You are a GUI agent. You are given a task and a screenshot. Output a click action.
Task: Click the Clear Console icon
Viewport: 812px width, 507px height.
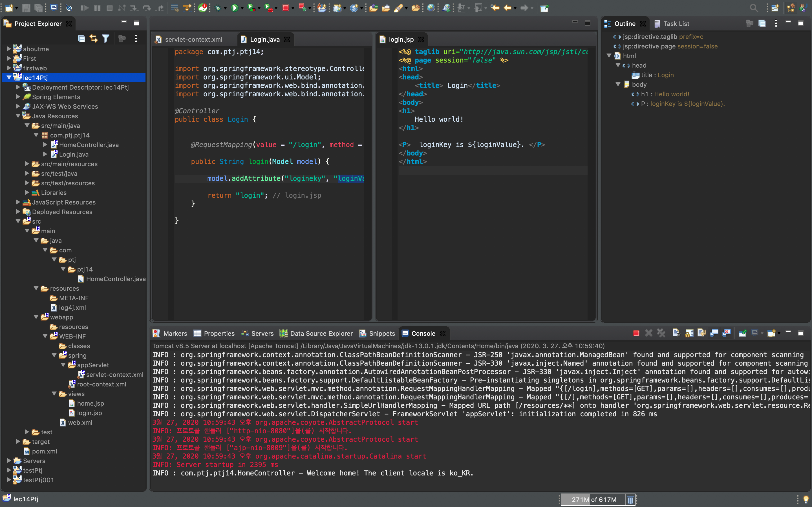pos(676,333)
